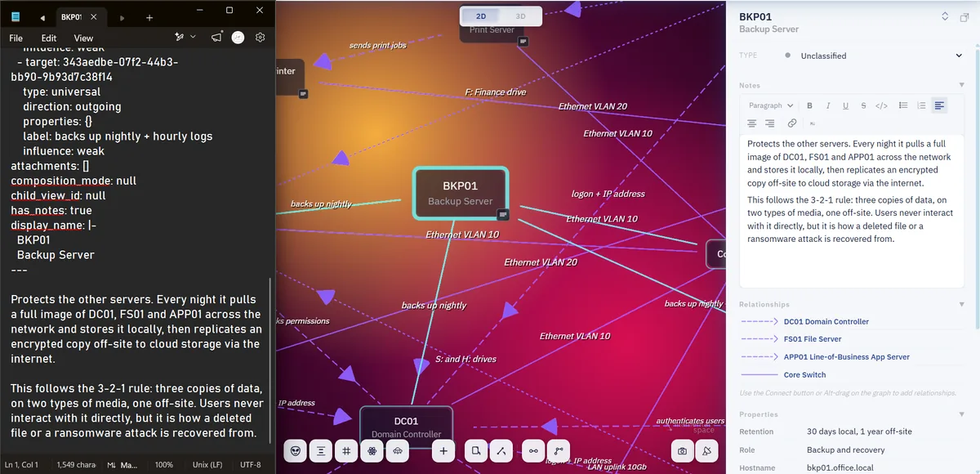This screenshot has width=980, height=474.
Task: Click the note icon on BKP01 node
Action: coord(503,214)
